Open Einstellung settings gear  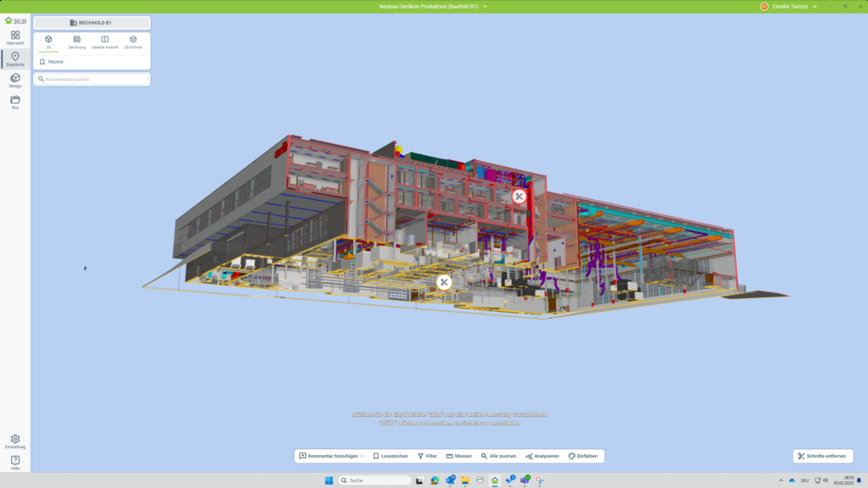(x=15, y=441)
